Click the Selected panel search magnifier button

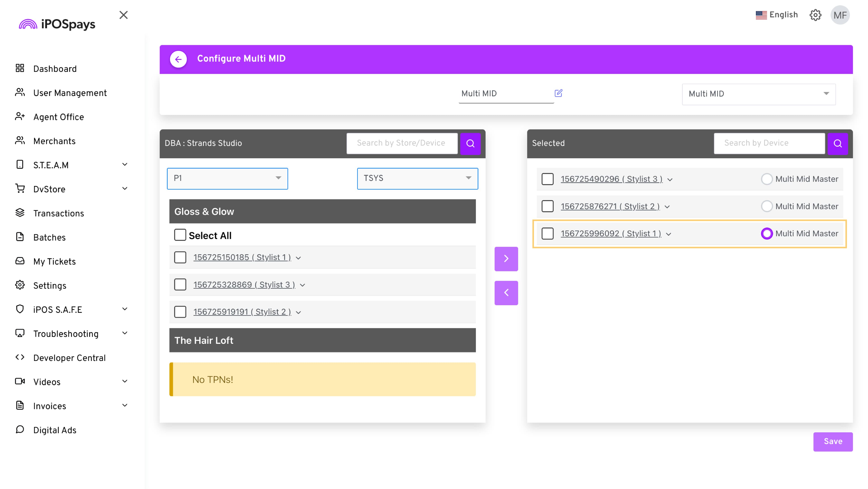coord(838,143)
